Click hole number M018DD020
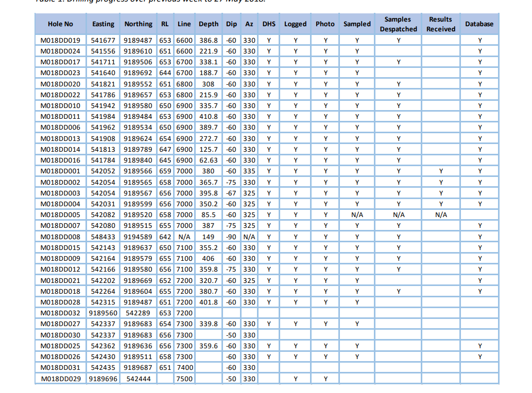This screenshot has width=532, height=393. pyautogui.click(x=60, y=84)
